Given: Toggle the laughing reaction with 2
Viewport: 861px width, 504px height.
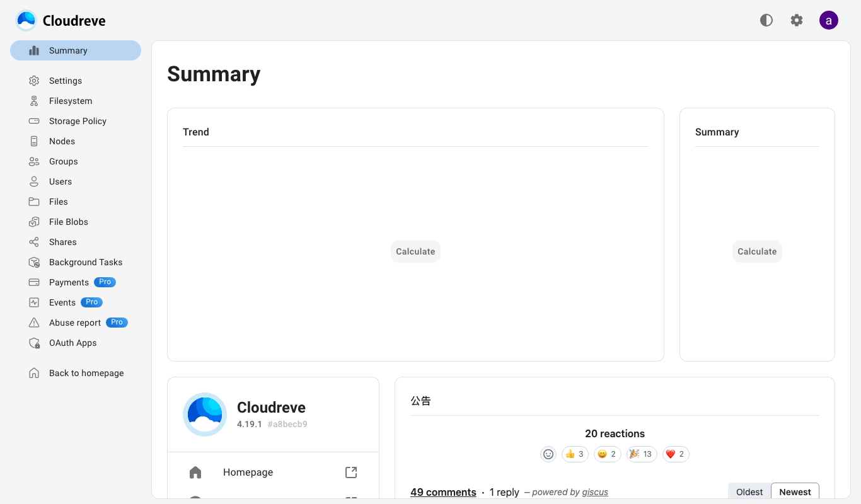Looking at the screenshot, I should [x=607, y=454].
